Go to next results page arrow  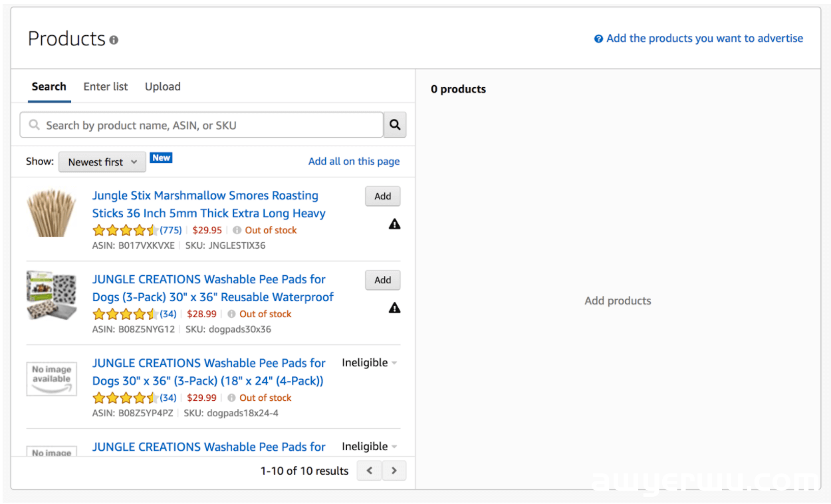coord(394,471)
